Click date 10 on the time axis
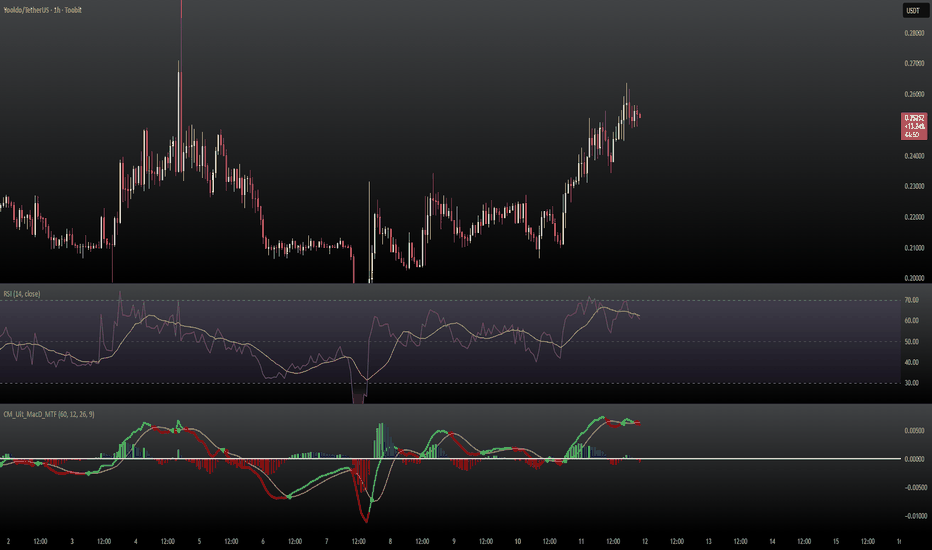 (518, 541)
